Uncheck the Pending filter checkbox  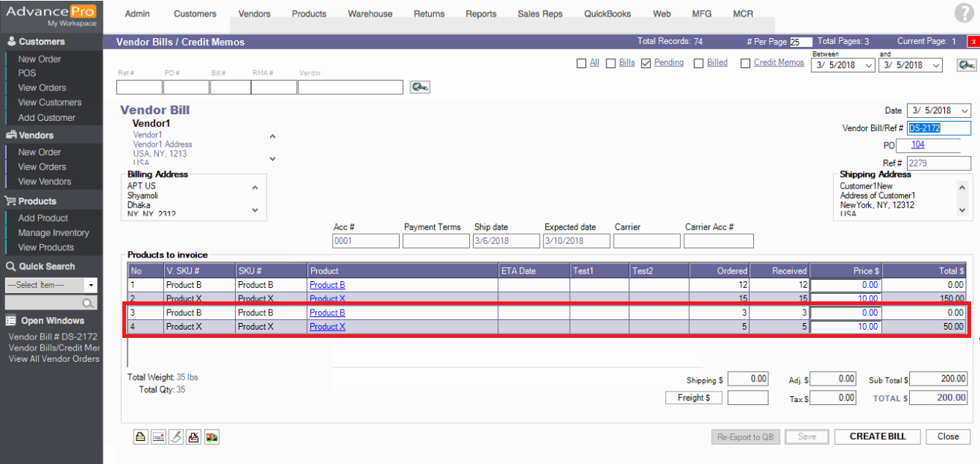click(x=646, y=63)
